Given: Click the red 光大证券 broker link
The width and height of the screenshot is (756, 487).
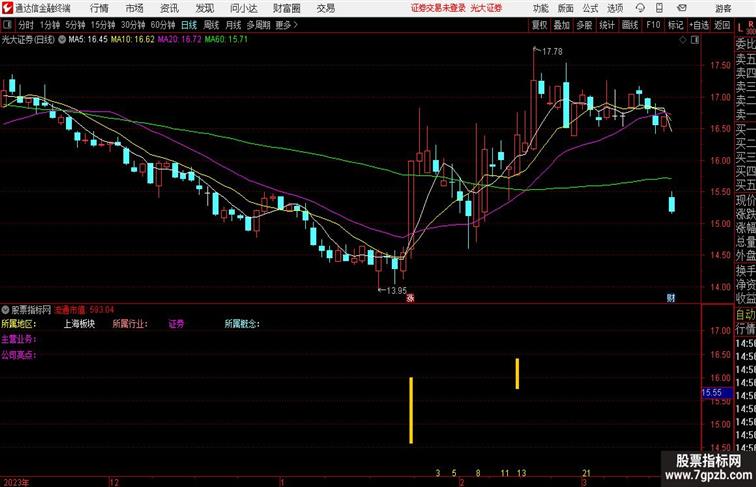Looking at the screenshot, I should (486, 8).
